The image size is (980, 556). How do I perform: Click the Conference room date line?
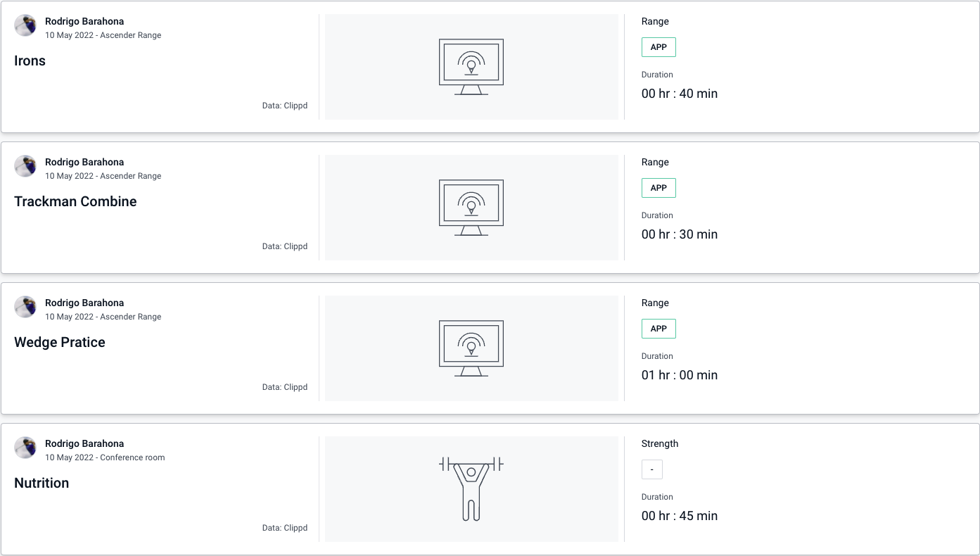click(105, 457)
